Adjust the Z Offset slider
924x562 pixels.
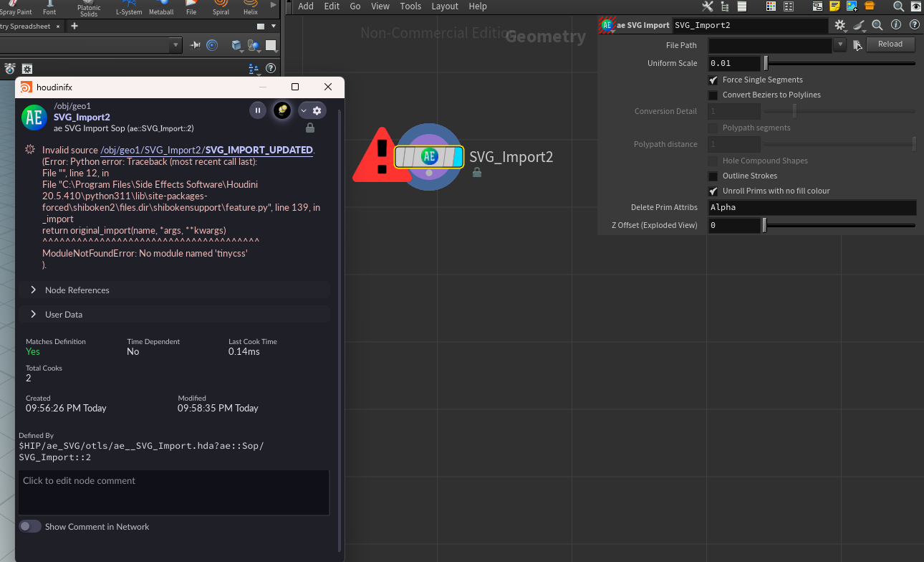click(839, 225)
